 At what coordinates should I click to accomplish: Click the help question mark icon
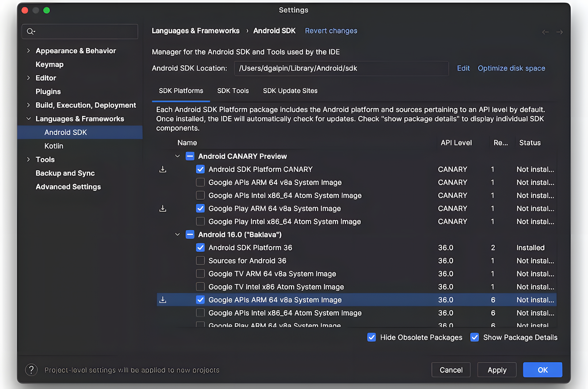(x=31, y=370)
